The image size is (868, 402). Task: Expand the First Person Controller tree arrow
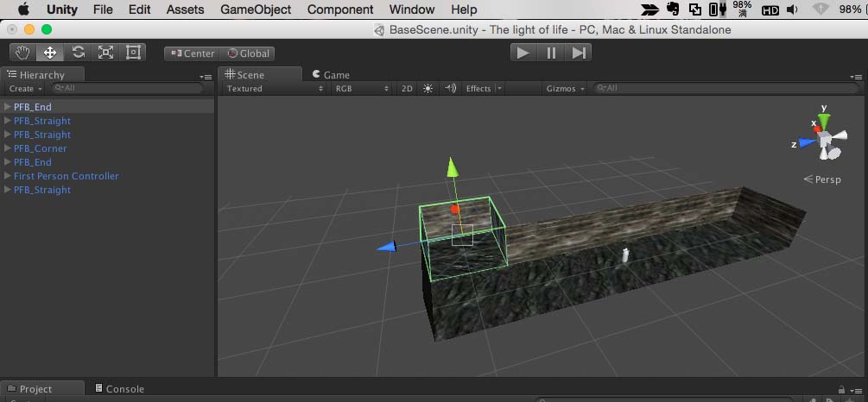tap(8, 176)
